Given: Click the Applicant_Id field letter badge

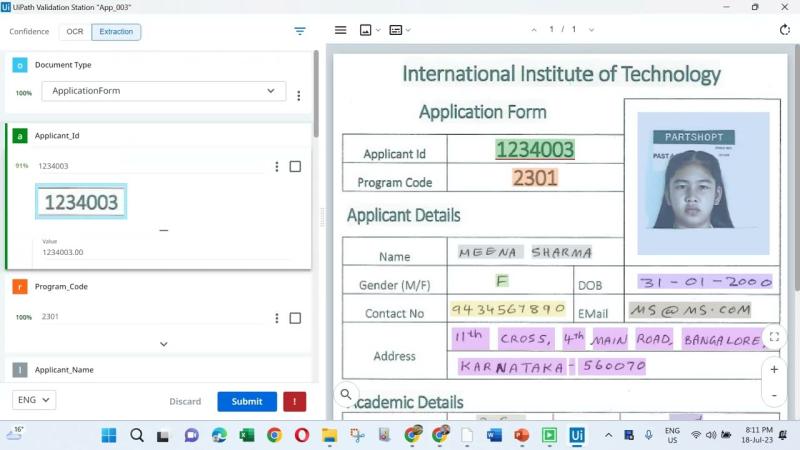Looking at the screenshot, I should [x=20, y=136].
